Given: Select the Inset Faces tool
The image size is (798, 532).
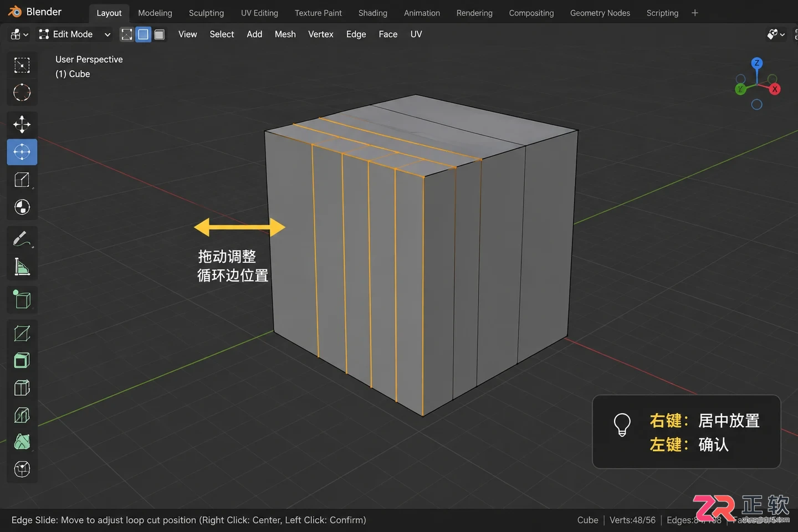Looking at the screenshot, I should 22,361.
